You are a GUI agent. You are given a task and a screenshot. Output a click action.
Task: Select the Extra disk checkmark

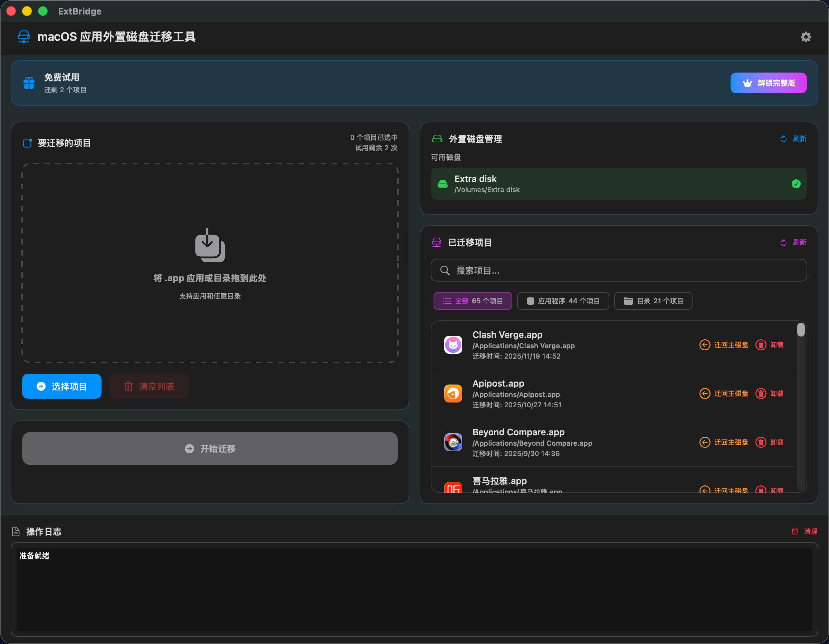[x=795, y=184]
